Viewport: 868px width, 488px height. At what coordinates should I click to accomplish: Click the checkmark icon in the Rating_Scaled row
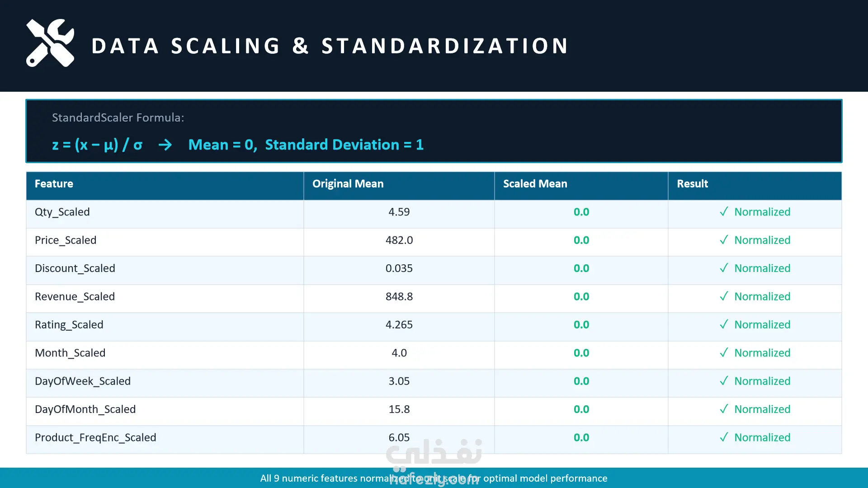point(724,324)
